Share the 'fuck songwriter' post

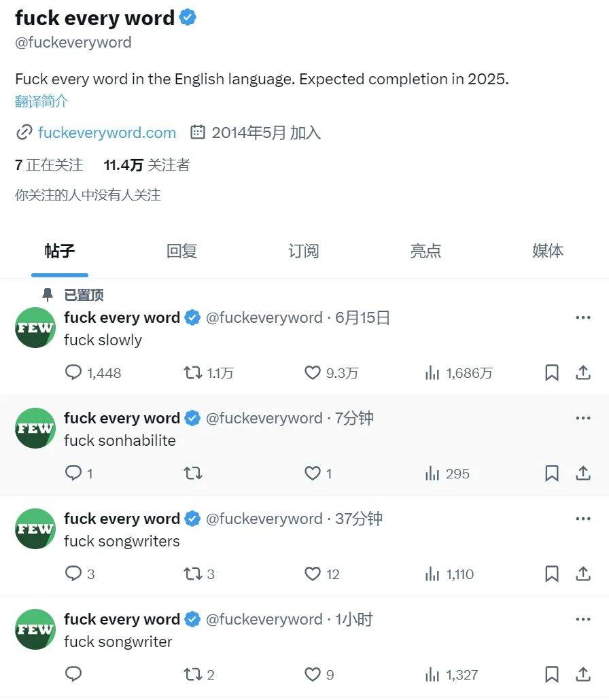[583, 674]
